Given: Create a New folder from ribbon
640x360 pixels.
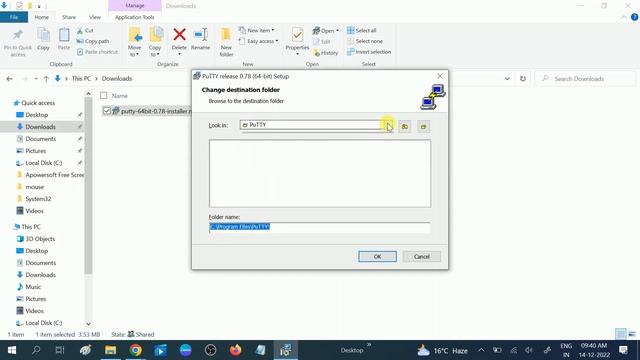Looking at the screenshot, I should (x=226, y=42).
